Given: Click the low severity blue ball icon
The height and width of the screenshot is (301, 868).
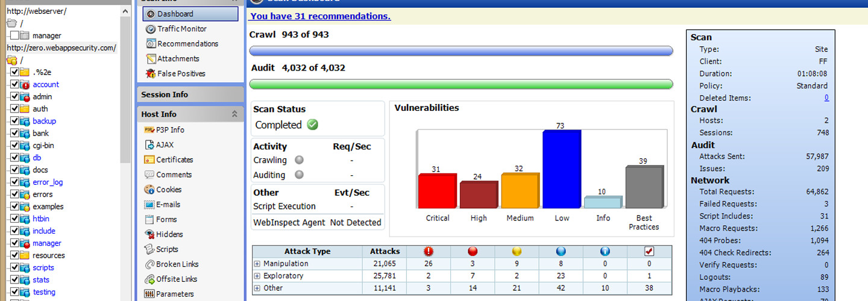Looking at the screenshot, I should click(x=561, y=252).
